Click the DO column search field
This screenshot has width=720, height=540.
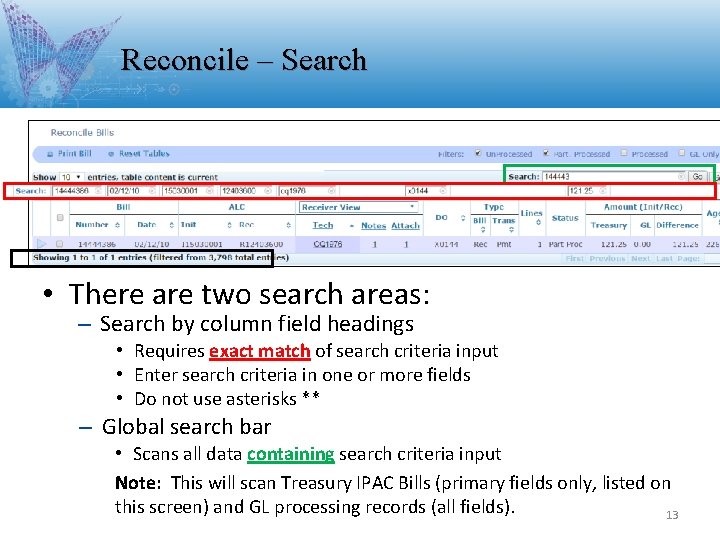pos(427,191)
